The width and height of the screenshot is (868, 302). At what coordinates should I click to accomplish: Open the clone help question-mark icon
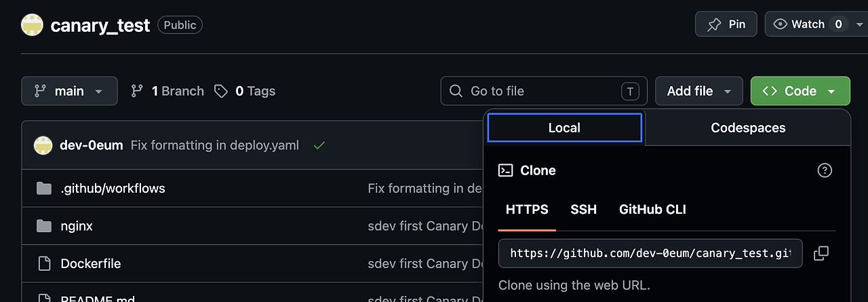pos(825,170)
